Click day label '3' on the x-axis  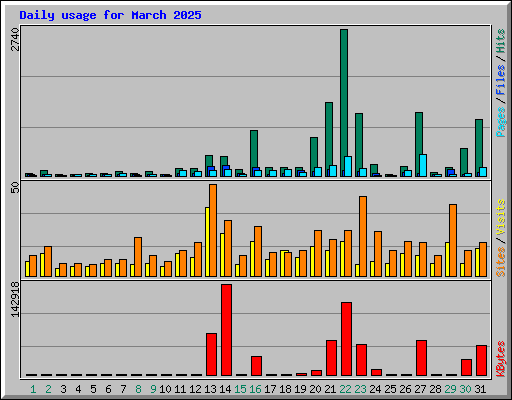click(x=63, y=389)
